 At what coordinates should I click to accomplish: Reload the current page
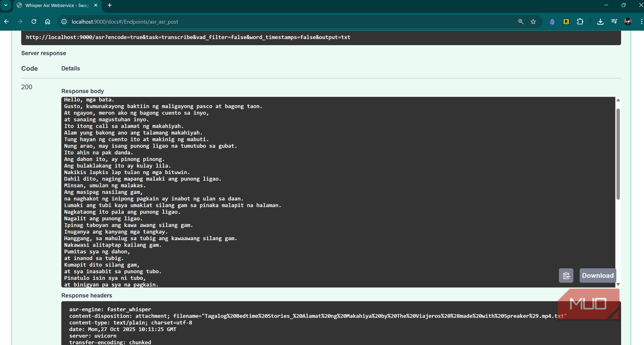[34, 22]
